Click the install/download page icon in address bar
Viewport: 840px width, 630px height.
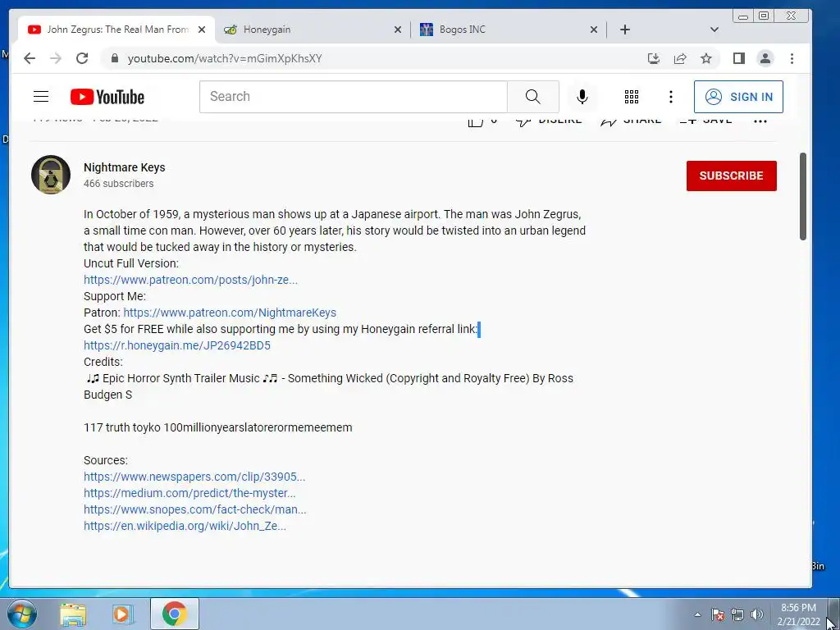coord(654,58)
